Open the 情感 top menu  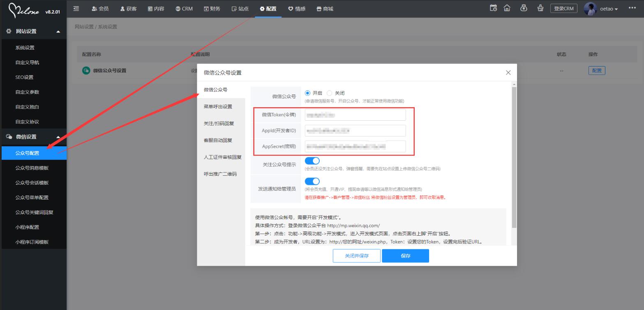296,9
